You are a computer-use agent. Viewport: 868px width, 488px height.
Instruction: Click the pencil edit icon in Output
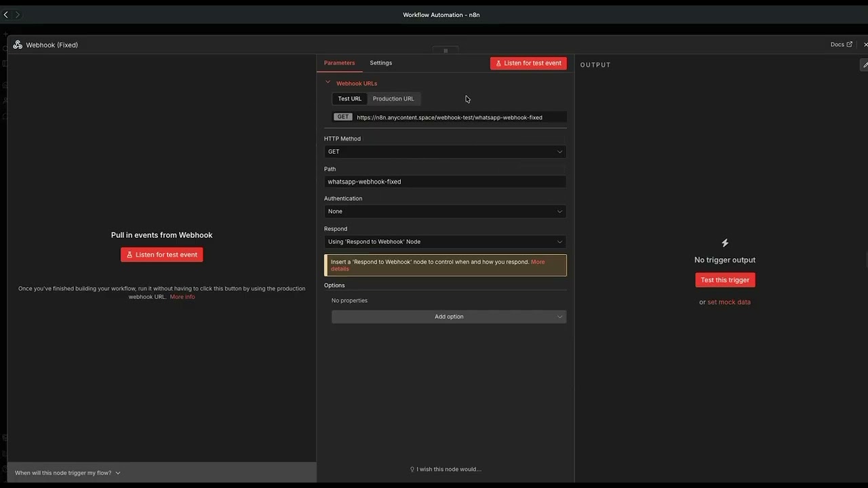[865, 64]
